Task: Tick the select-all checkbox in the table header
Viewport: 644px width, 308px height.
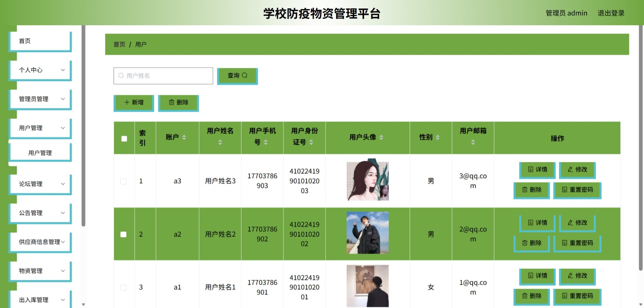Action: click(124, 139)
